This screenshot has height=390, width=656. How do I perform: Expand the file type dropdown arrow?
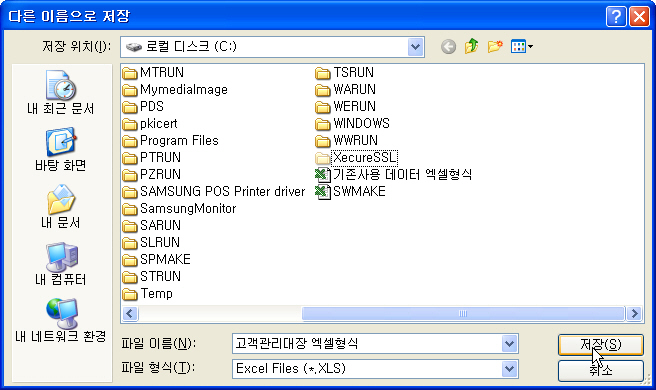[x=509, y=369]
